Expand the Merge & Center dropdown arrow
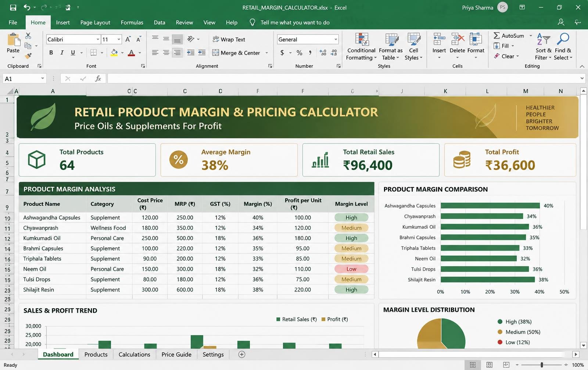Screen dimensions: 588x370 (x=266, y=53)
